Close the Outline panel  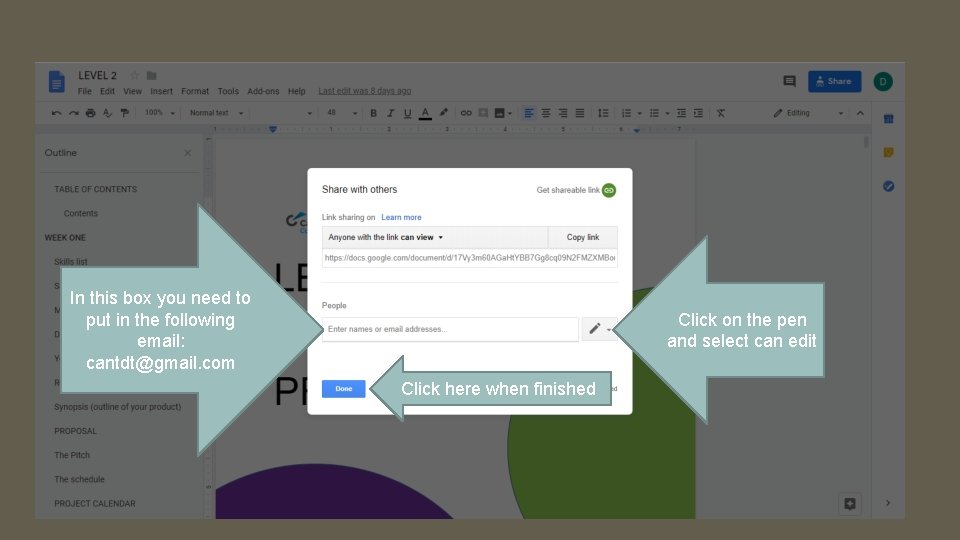187,153
